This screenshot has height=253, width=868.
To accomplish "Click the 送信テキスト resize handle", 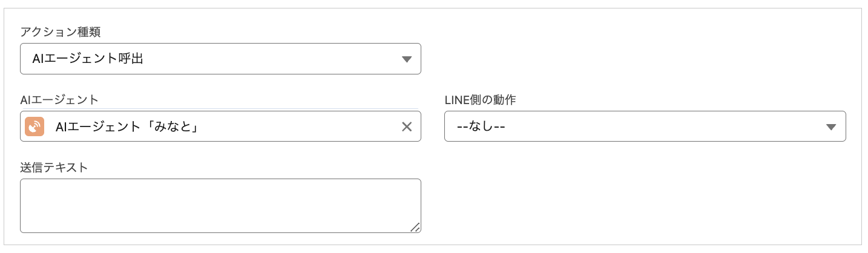I will 415,228.
